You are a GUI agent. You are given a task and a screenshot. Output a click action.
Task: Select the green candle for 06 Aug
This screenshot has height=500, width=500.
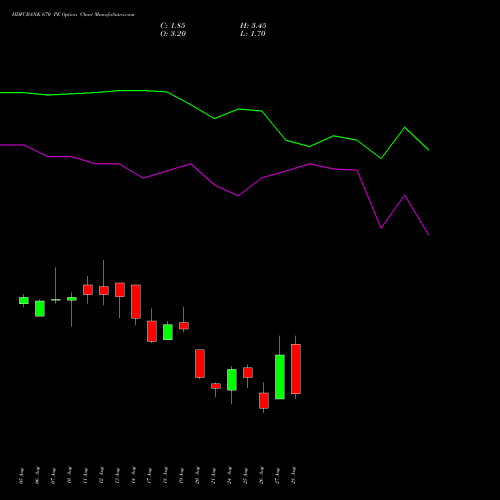click(x=40, y=309)
